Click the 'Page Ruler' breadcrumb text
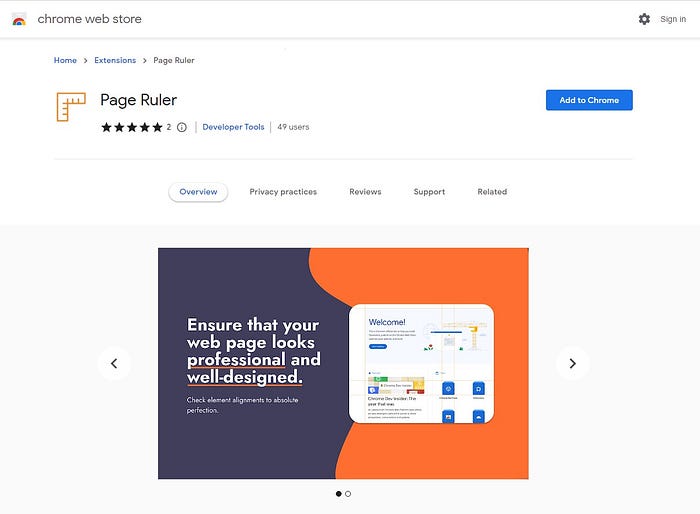Screen dimensions: 700x514 coord(174,60)
